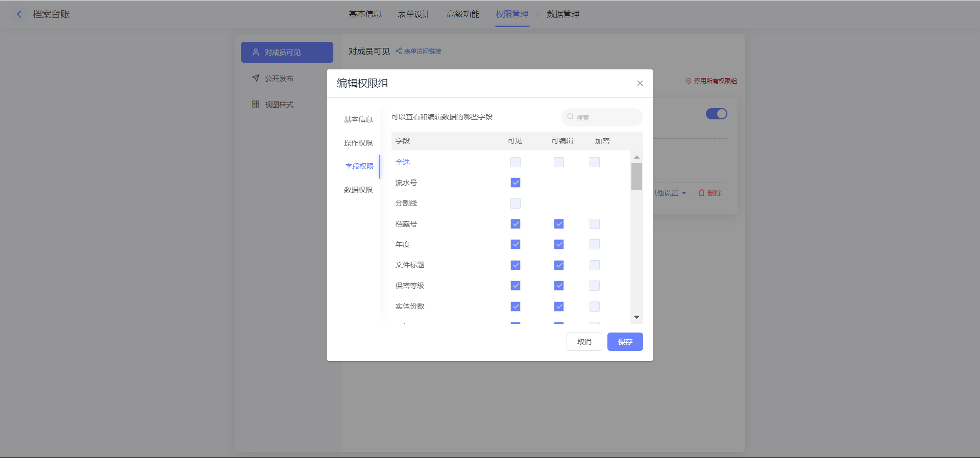The image size is (980, 458).
Task: Click the back arrow beside 档案台账
Action: (x=19, y=14)
